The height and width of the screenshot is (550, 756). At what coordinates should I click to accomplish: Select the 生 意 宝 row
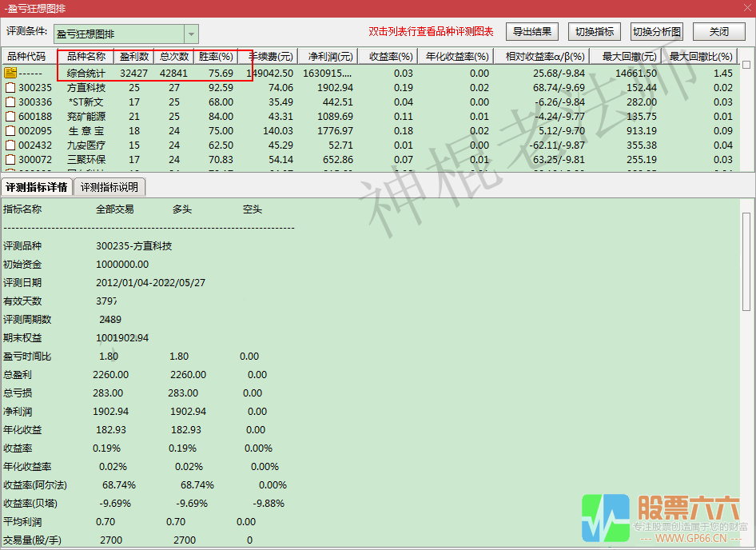[370, 131]
